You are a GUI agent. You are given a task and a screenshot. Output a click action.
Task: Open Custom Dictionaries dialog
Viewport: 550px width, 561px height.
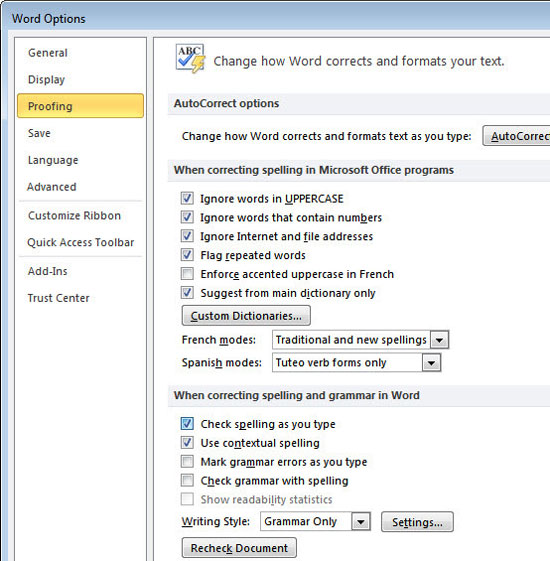[246, 316]
